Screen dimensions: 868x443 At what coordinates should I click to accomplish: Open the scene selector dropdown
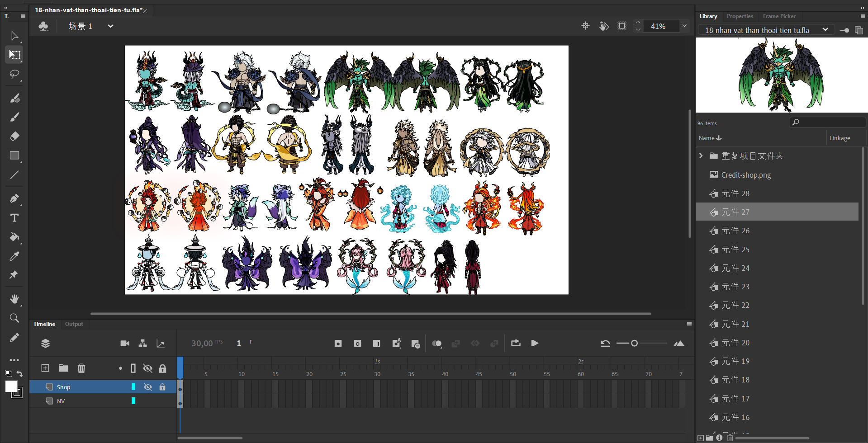pyautogui.click(x=110, y=26)
